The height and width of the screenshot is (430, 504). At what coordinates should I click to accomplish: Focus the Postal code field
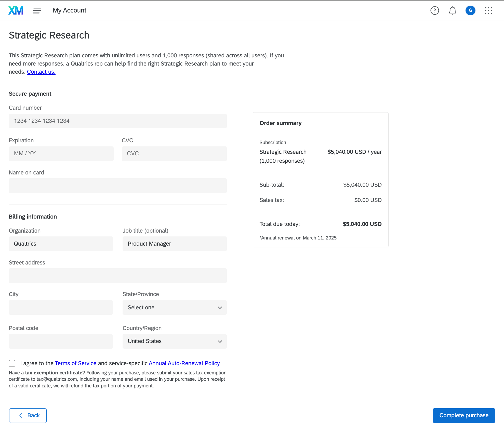pos(61,341)
